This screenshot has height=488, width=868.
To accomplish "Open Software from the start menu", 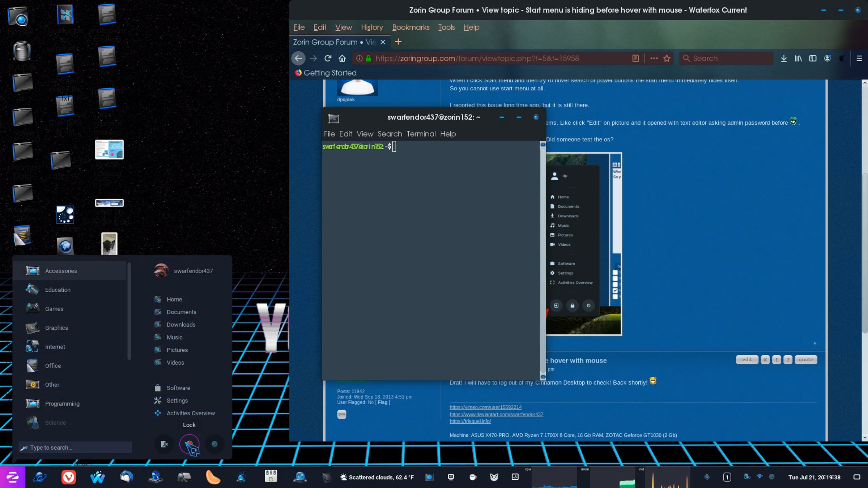I will pyautogui.click(x=178, y=388).
